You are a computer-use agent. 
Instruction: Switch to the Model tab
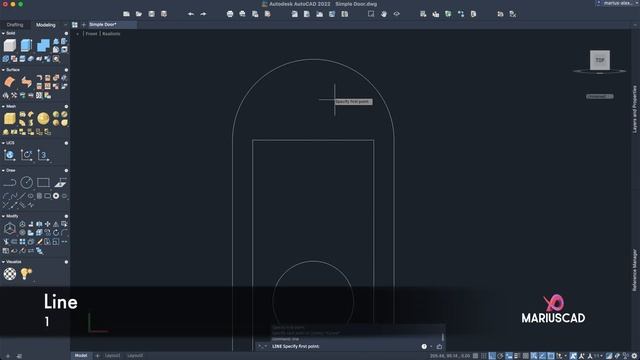[x=81, y=356]
